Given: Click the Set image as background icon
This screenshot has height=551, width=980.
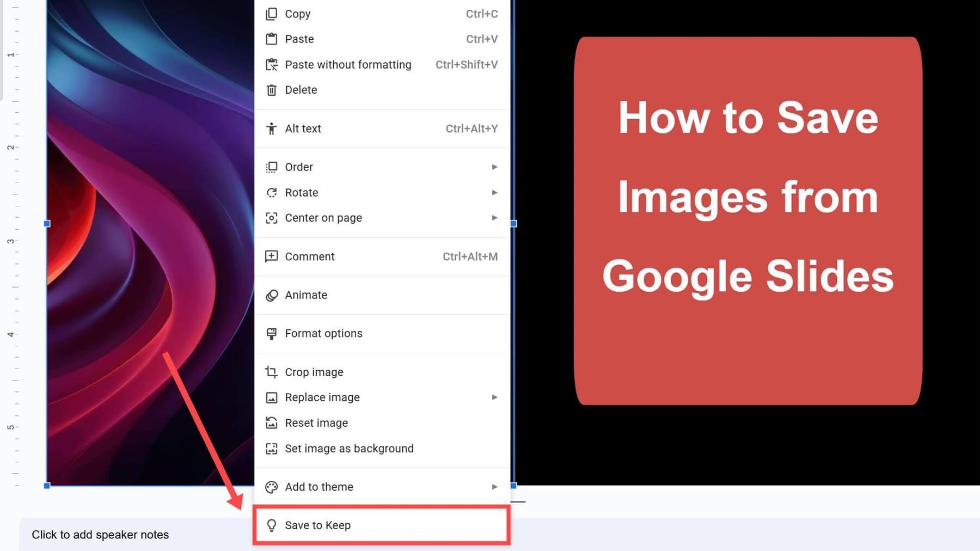Looking at the screenshot, I should coord(271,449).
